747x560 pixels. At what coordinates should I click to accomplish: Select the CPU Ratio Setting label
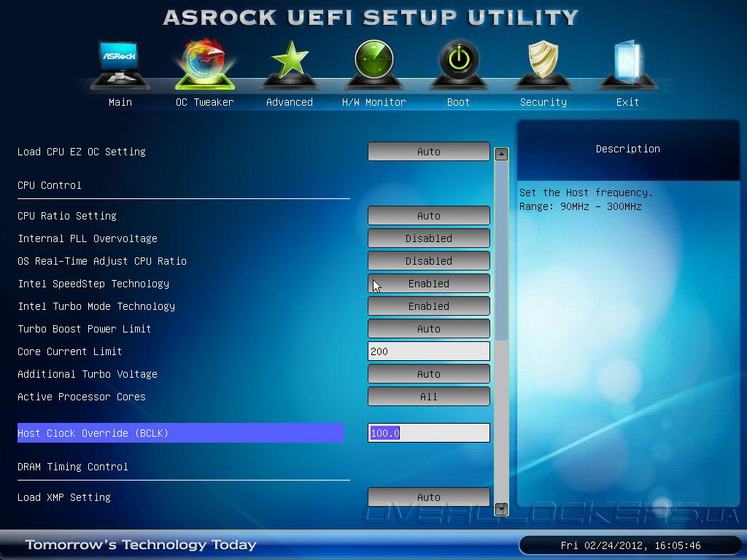[x=66, y=216]
